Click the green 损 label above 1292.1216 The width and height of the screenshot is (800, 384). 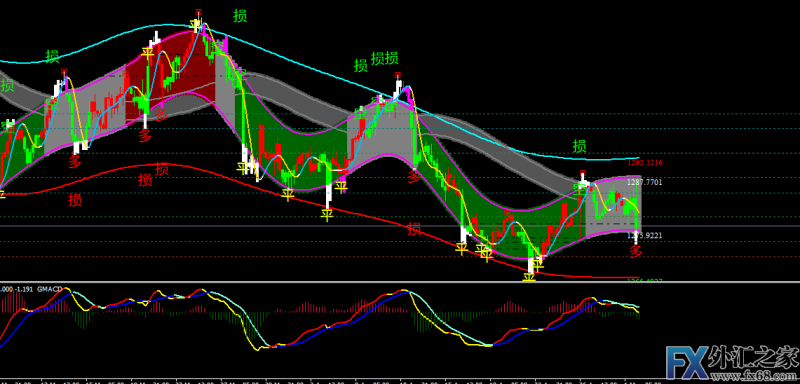[579, 146]
